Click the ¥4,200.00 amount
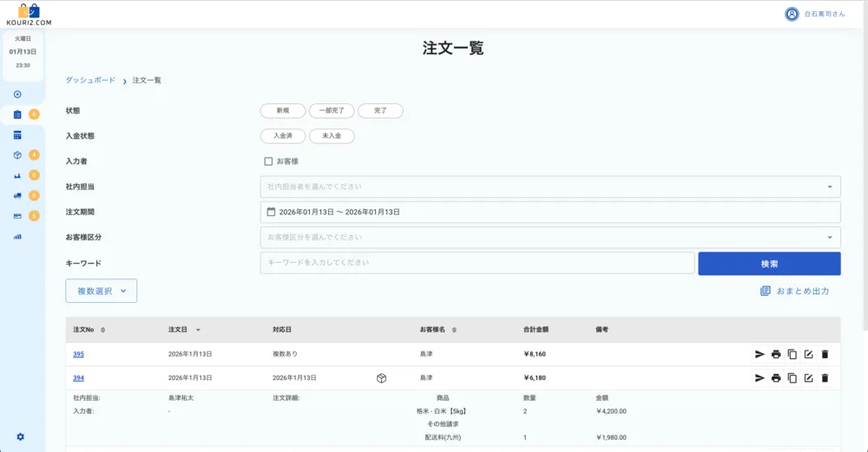This screenshot has width=868, height=452. point(611,411)
